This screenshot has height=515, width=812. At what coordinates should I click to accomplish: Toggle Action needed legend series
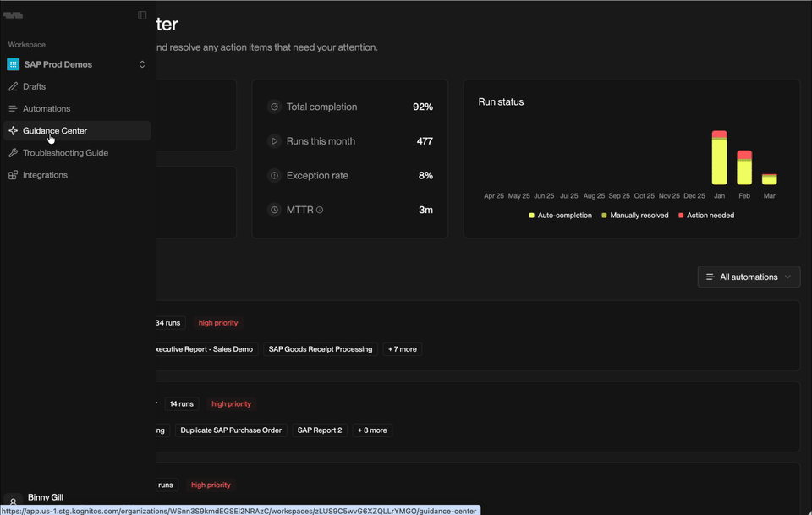[705, 216]
